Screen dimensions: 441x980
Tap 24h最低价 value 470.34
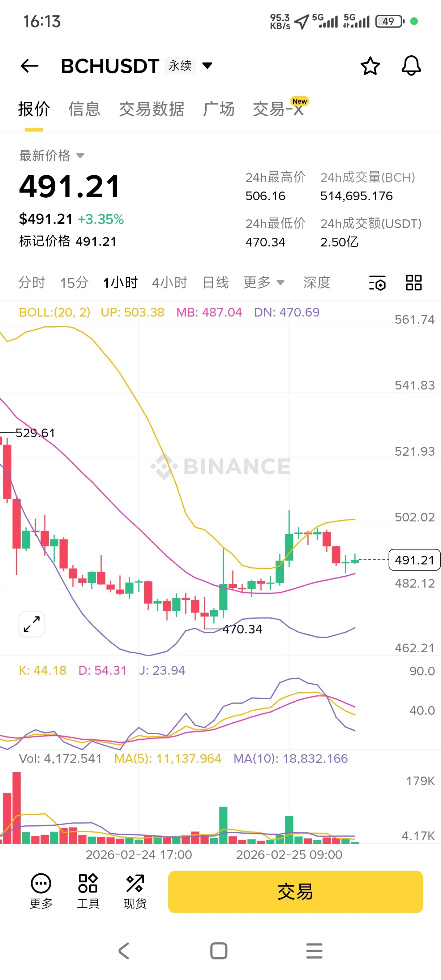[265, 242]
